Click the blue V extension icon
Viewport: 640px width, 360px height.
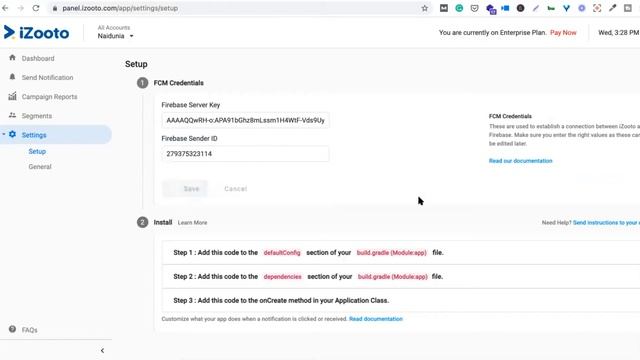click(567, 8)
